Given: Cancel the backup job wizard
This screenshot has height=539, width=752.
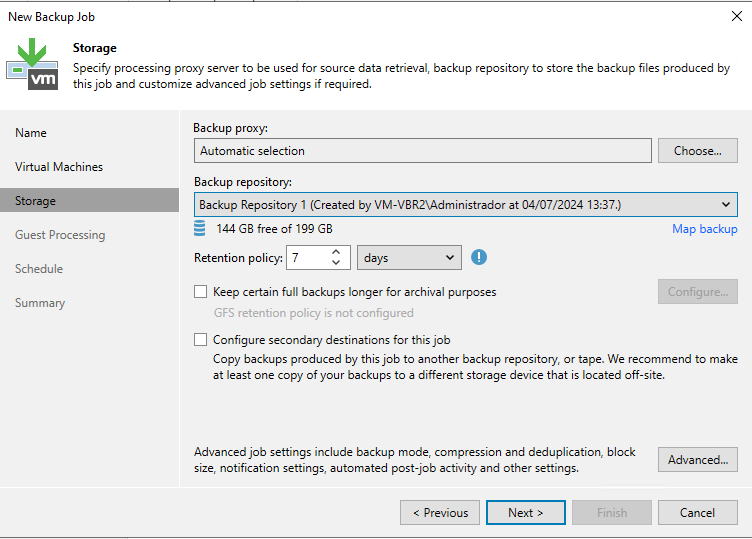Looking at the screenshot, I should [x=697, y=513].
